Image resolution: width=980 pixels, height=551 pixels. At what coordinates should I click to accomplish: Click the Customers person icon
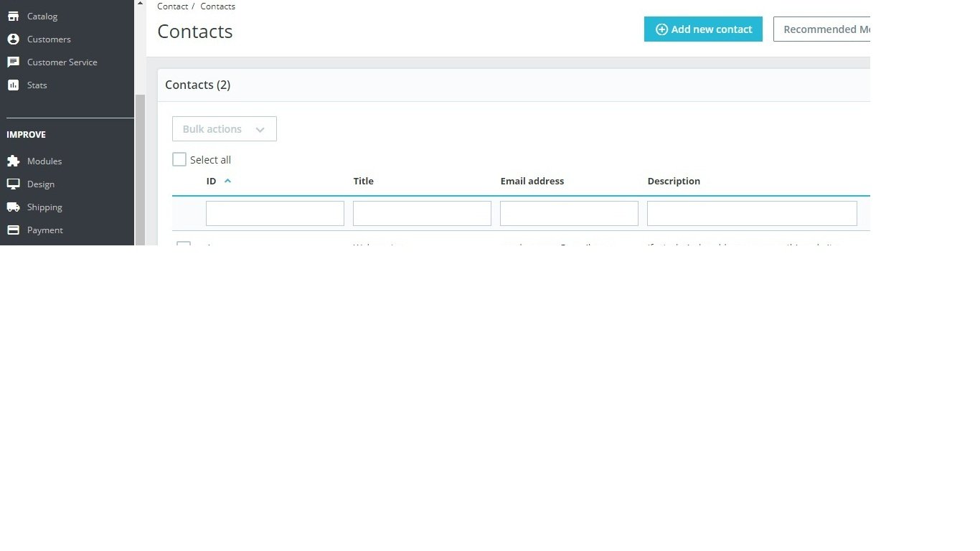tap(13, 39)
